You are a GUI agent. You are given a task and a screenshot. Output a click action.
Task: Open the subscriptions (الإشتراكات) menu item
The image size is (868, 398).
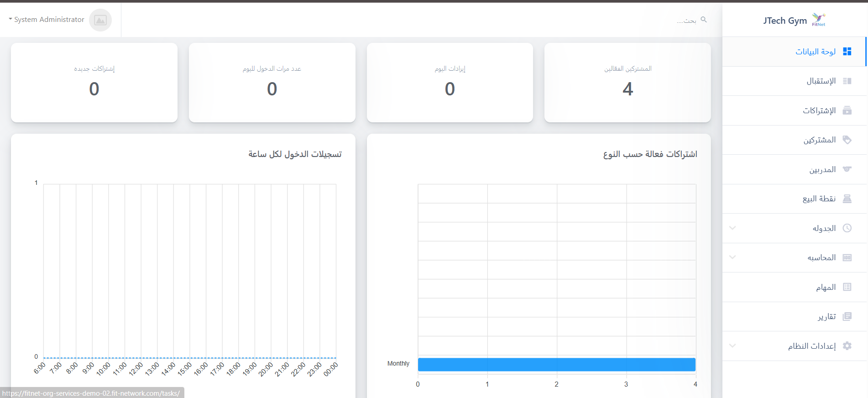(x=819, y=110)
